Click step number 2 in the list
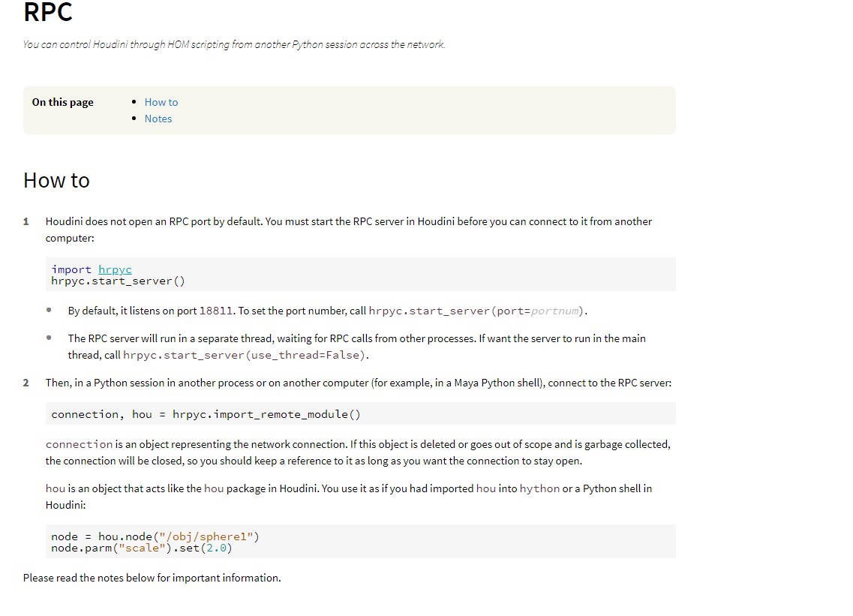This screenshot has width=853, height=616. pos(26,383)
